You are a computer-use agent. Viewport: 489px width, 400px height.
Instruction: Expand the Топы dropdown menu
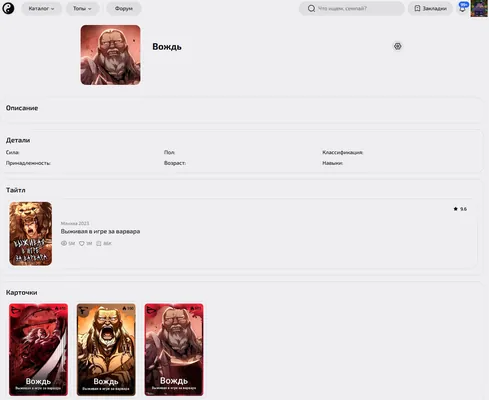[82, 9]
